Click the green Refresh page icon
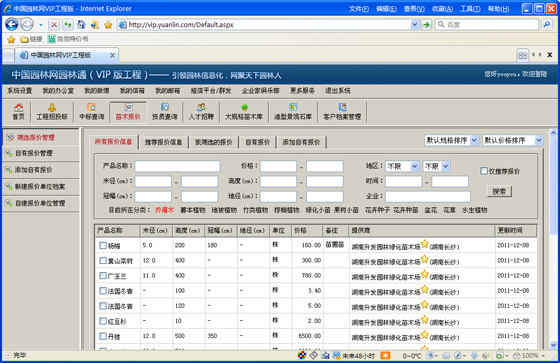 (x=68, y=25)
